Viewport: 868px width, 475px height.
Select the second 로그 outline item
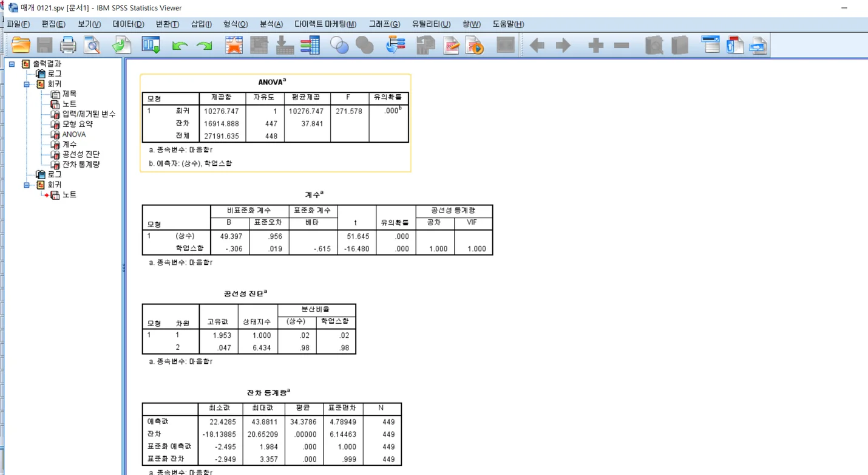coord(54,175)
